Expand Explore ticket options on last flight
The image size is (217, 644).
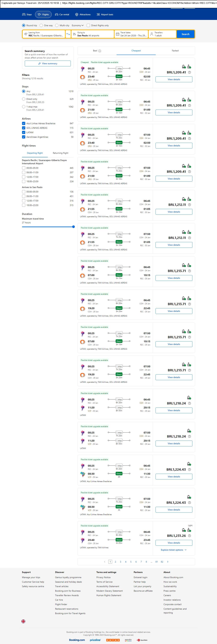click(174, 550)
